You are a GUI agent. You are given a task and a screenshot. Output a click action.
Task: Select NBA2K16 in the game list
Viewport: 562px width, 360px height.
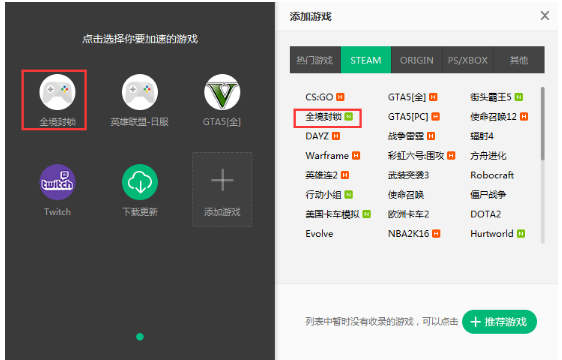point(408,234)
